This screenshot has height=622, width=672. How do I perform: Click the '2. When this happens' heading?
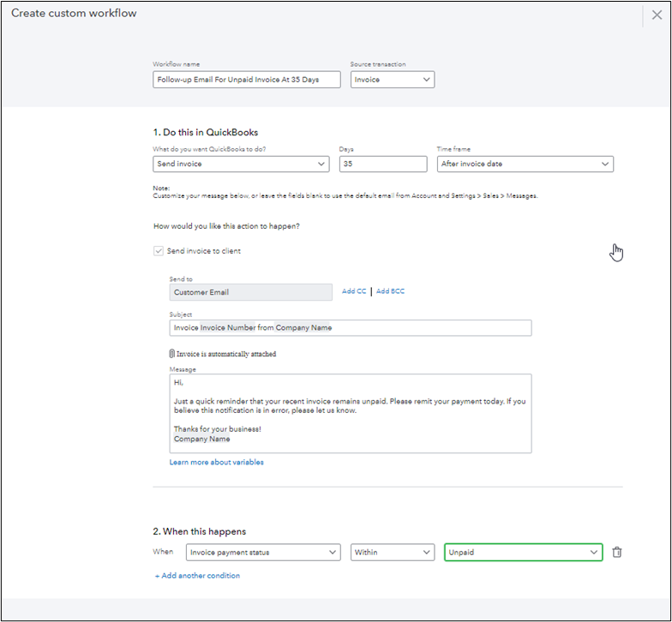coord(199,531)
